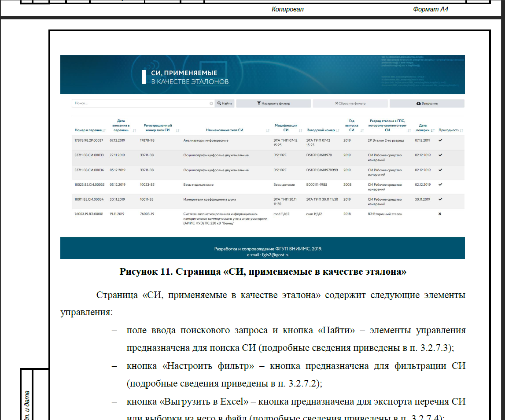Click the fgis2@gost.ru email address
This screenshot has height=420, width=505.
click(x=275, y=254)
